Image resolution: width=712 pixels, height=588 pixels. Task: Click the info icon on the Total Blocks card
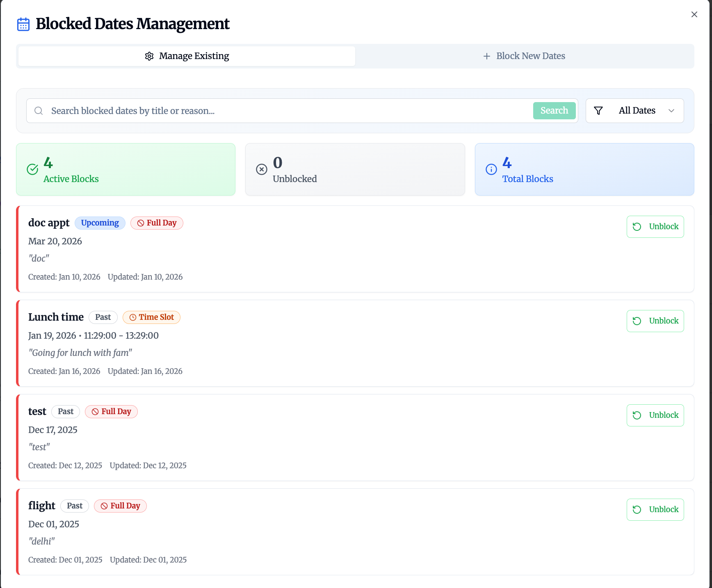pos(491,169)
